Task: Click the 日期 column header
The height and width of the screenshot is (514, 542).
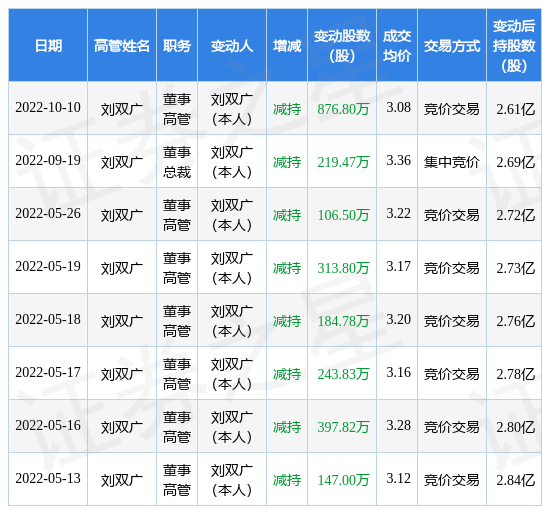Action: (48, 45)
